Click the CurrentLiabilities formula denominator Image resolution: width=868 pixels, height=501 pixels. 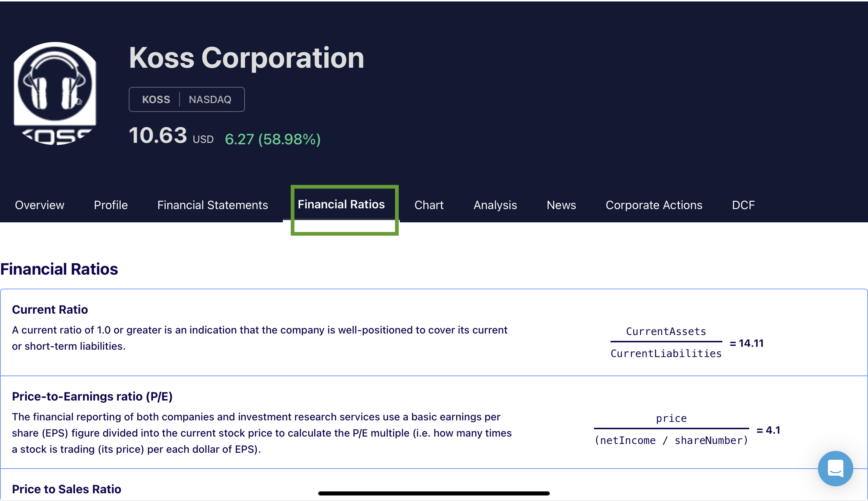666,353
